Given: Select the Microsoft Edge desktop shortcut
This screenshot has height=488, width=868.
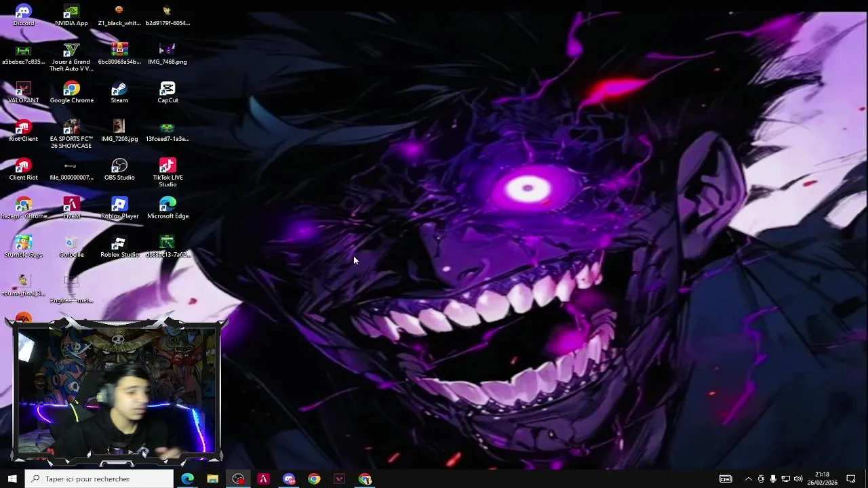Looking at the screenshot, I should tap(167, 209).
